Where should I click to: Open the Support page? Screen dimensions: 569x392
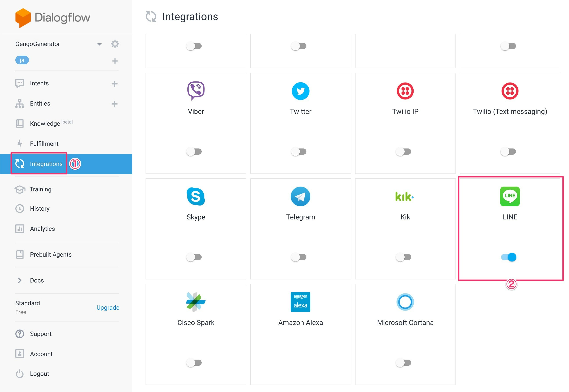tap(41, 334)
